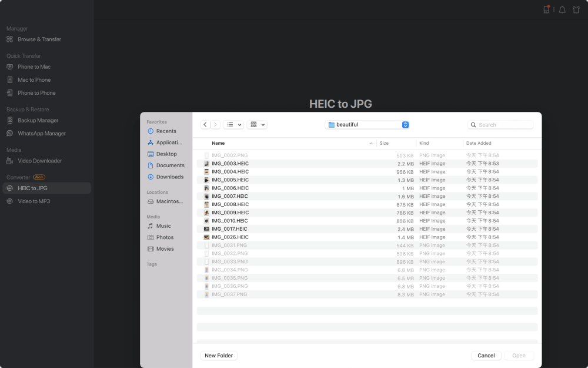Click into the Search field
588x368 pixels.
point(505,125)
